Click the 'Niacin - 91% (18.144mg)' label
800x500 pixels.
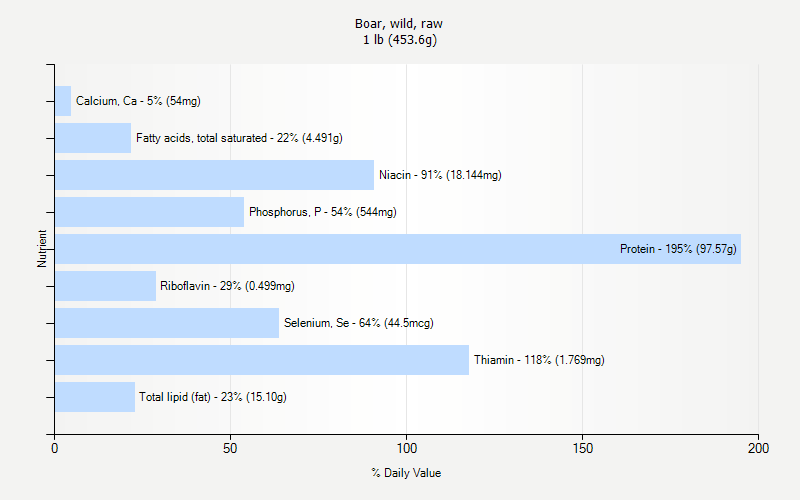click(440, 175)
